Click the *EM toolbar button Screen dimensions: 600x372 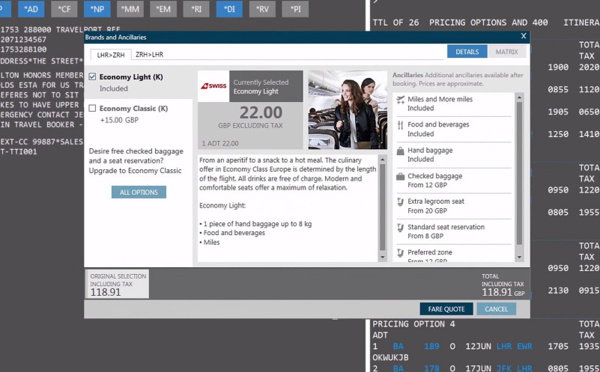pyautogui.click(x=163, y=9)
